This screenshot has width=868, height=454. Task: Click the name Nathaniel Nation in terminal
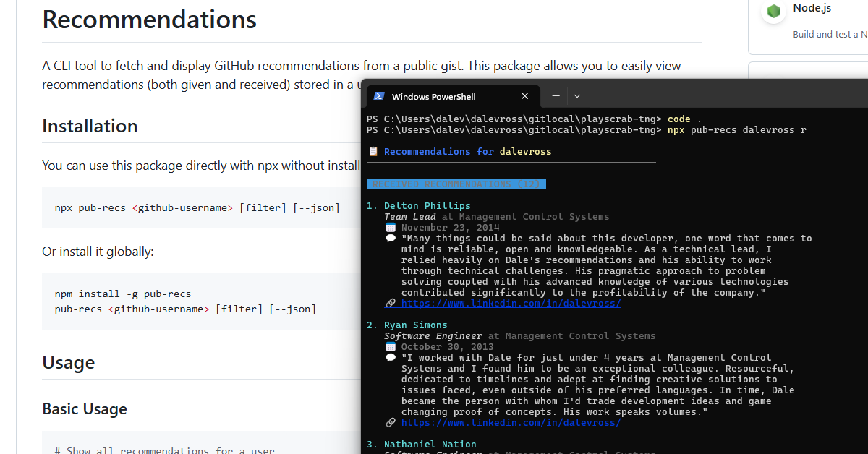(x=430, y=445)
